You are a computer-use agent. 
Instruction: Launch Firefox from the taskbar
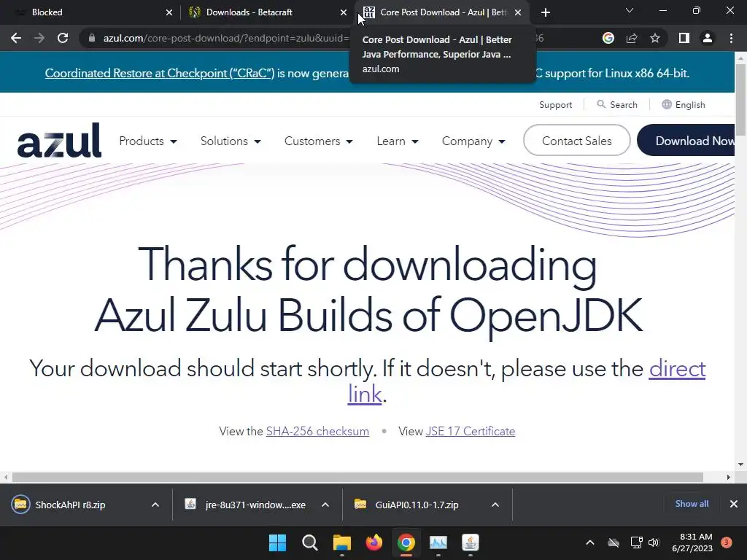[374, 542]
